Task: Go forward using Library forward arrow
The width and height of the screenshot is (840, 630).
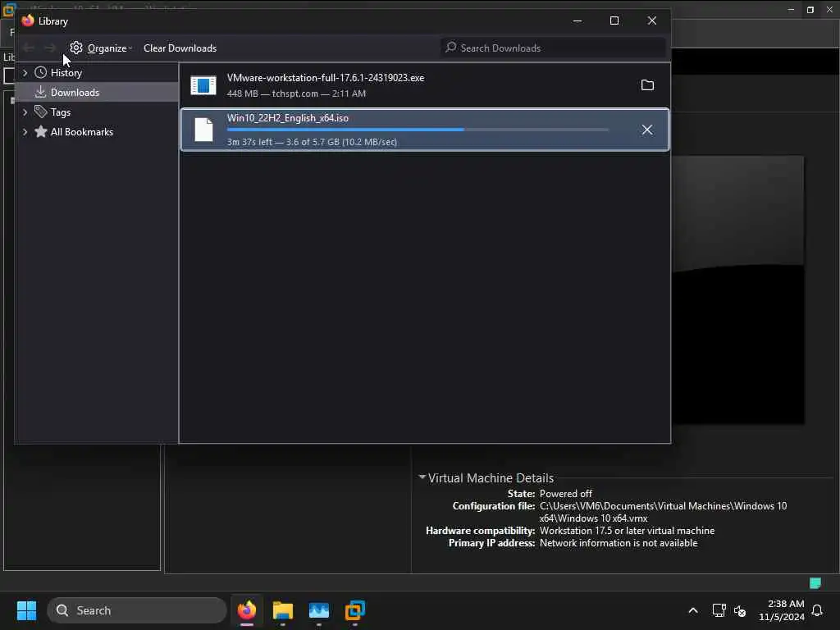Action: click(x=50, y=48)
